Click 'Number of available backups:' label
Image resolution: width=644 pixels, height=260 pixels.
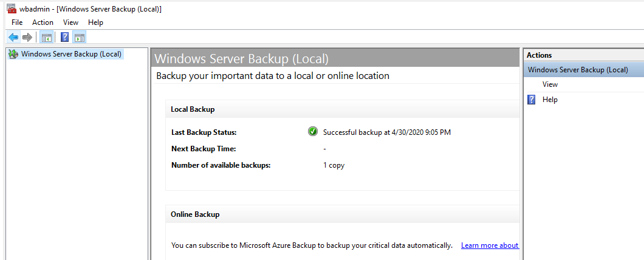(221, 165)
